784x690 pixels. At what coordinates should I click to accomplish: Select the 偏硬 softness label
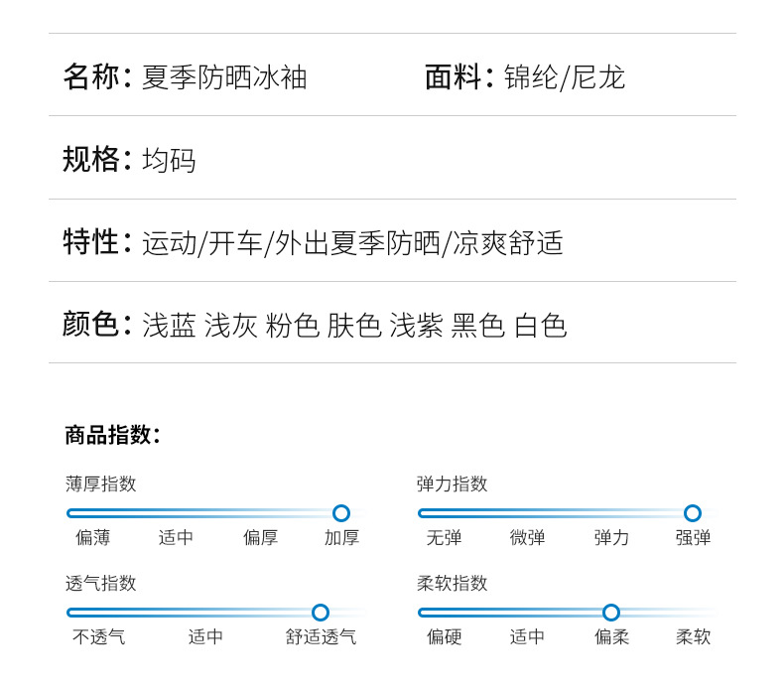[x=445, y=637]
